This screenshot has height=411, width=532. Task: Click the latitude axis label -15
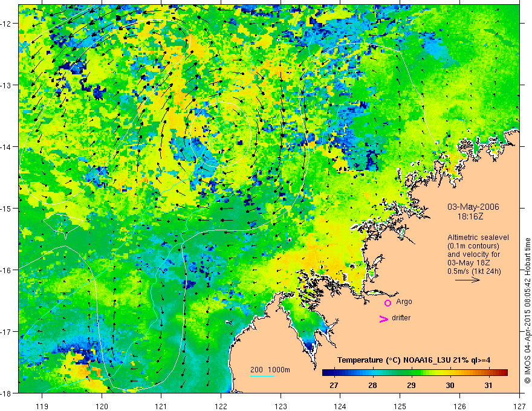pyautogui.click(x=7, y=209)
